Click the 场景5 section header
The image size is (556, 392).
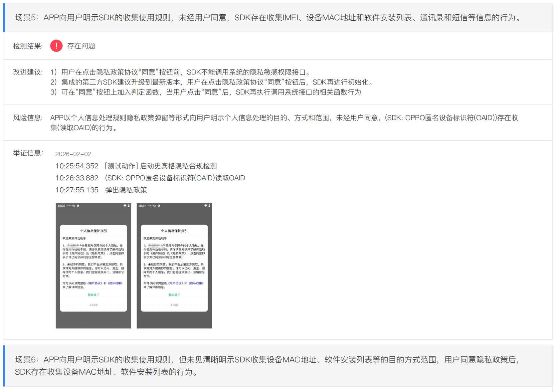point(268,18)
